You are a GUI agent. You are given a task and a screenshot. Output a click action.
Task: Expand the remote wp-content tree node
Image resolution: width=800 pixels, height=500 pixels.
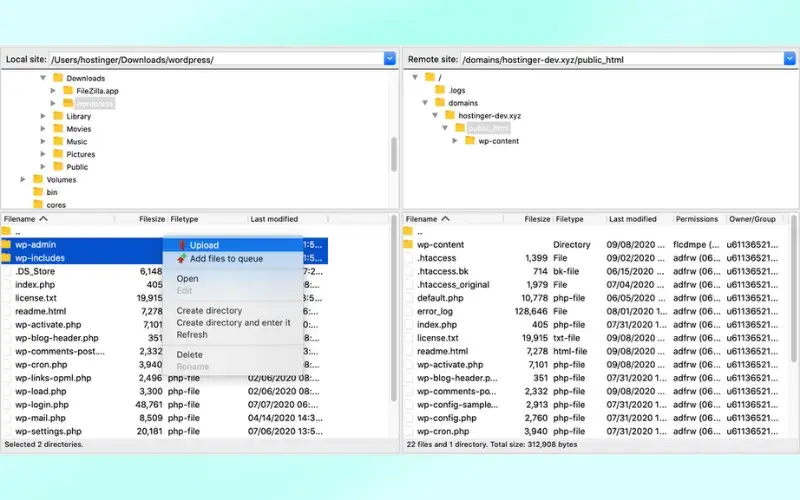[455, 140]
